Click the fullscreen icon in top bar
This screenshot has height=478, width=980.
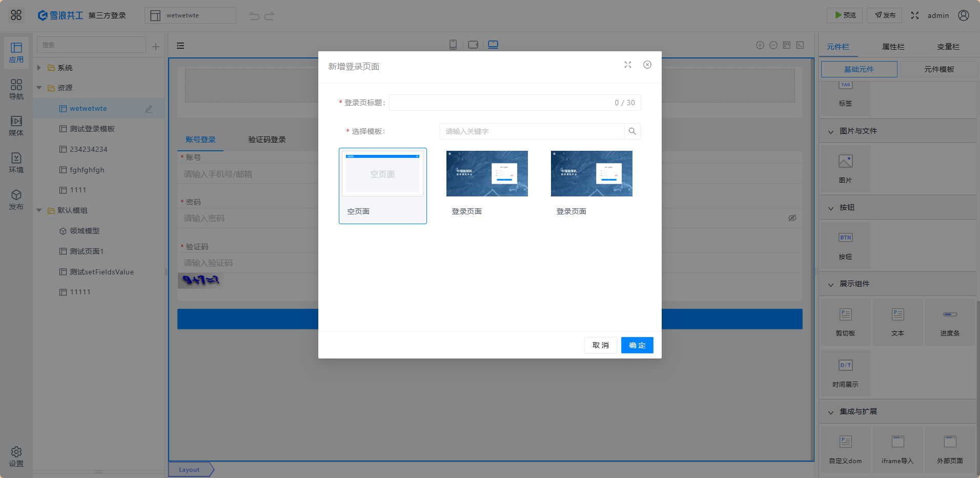pyautogui.click(x=915, y=15)
